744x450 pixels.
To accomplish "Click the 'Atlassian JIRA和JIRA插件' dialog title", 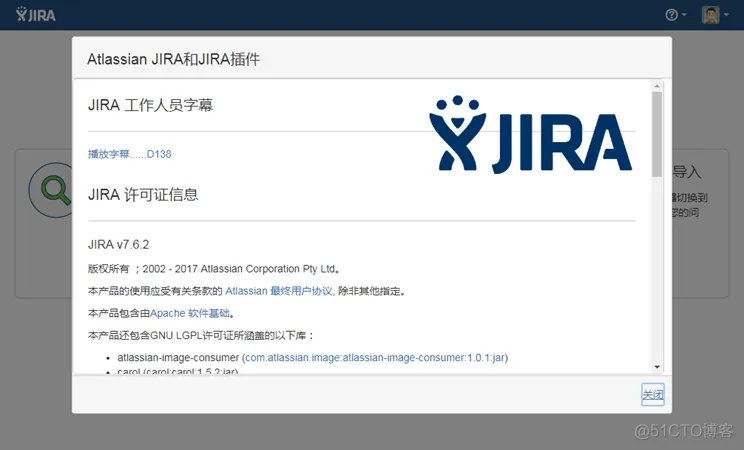I will [174, 59].
